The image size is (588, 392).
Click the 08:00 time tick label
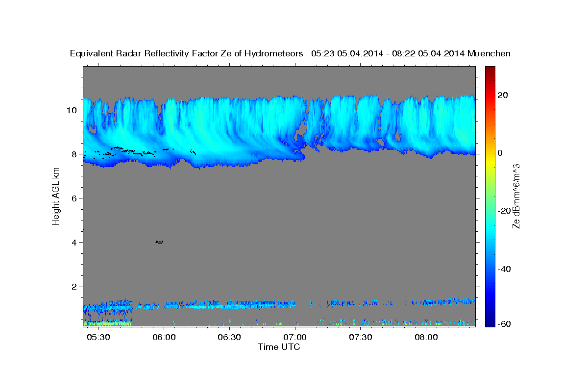[x=426, y=338]
